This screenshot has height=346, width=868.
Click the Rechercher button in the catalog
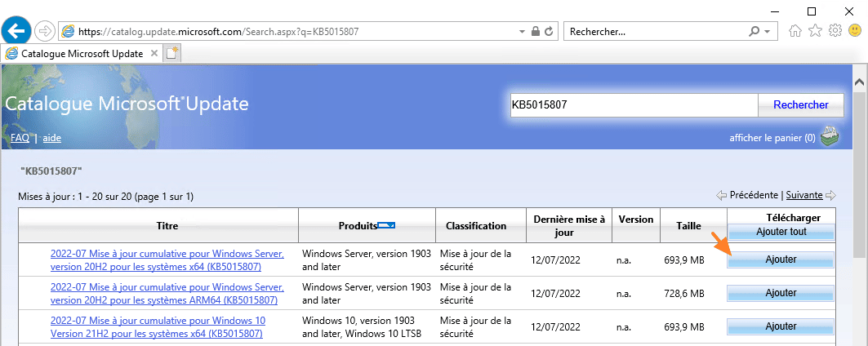[x=801, y=105]
